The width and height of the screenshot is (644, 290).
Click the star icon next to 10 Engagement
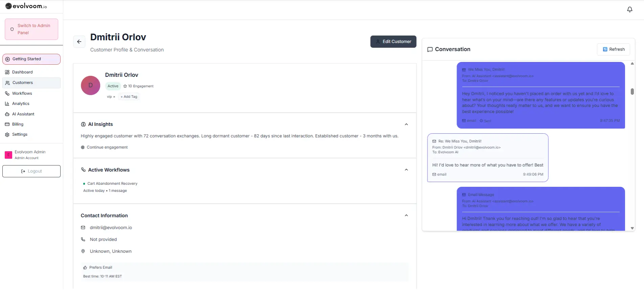click(x=125, y=86)
